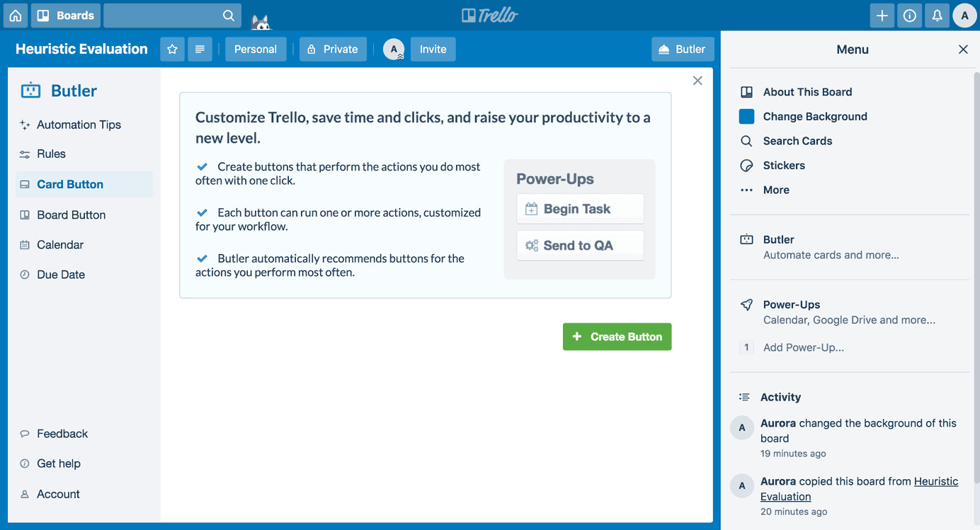
Task: Open account avatar menu in header
Action: [x=964, y=16]
